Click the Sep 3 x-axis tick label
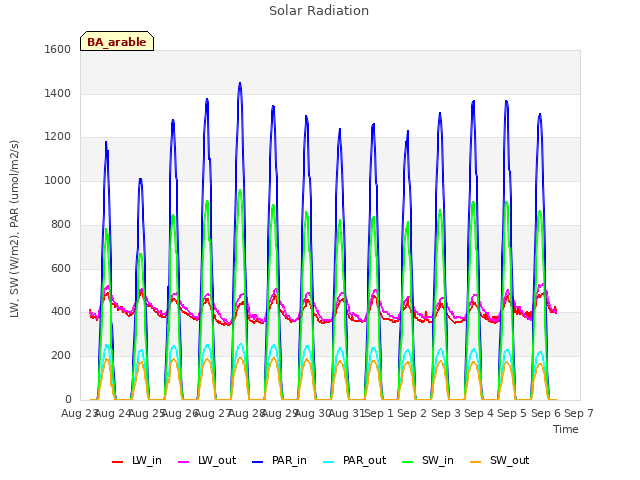This screenshot has height=480, width=640. (x=445, y=413)
